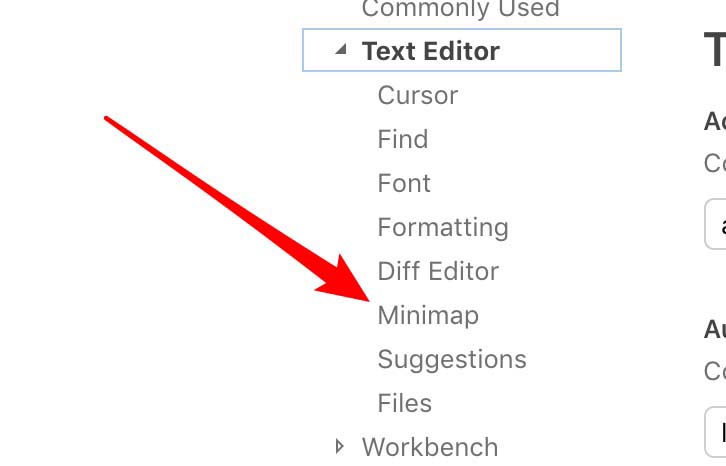The width and height of the screenshot is (726, 466).
Task: Select the Formatting settings entry
Action: (x=442, y=228)
